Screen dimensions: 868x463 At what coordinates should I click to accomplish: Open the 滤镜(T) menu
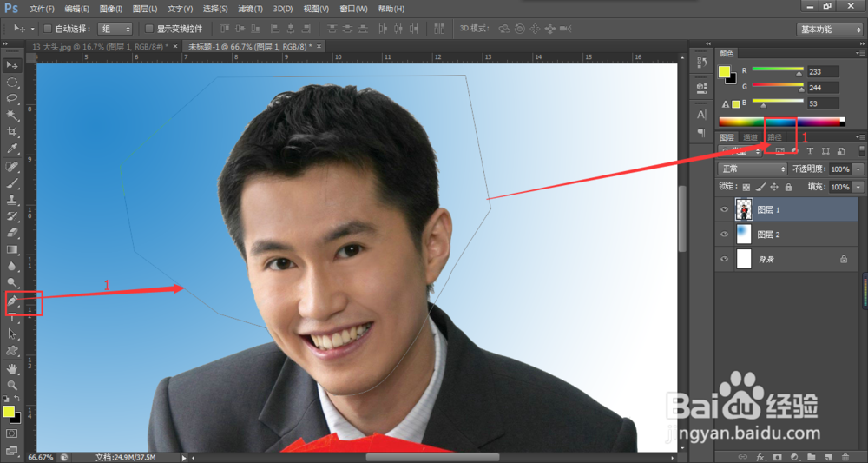coord(250,9)
